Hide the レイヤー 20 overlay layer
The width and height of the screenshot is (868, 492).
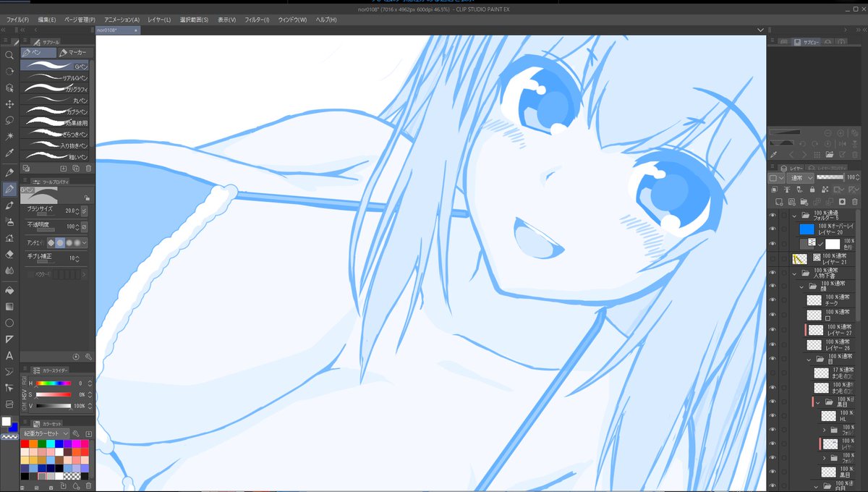(773, 229)
